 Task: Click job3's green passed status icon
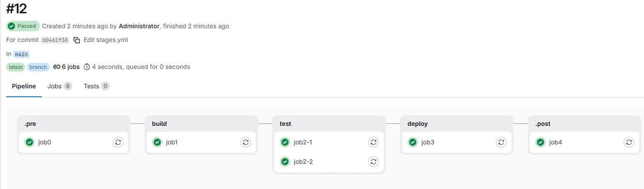[413, 142]
